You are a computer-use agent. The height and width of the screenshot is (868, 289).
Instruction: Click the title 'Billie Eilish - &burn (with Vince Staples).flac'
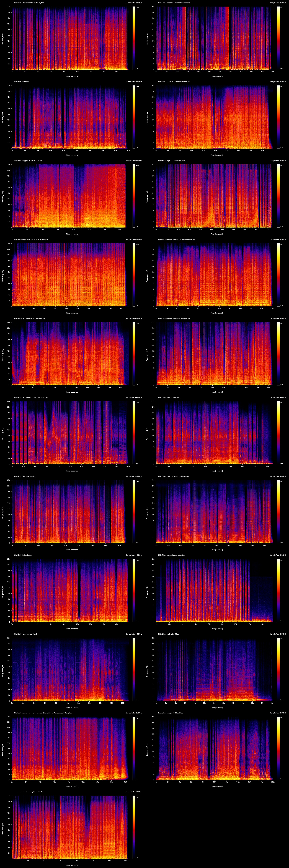pos(29,3)
